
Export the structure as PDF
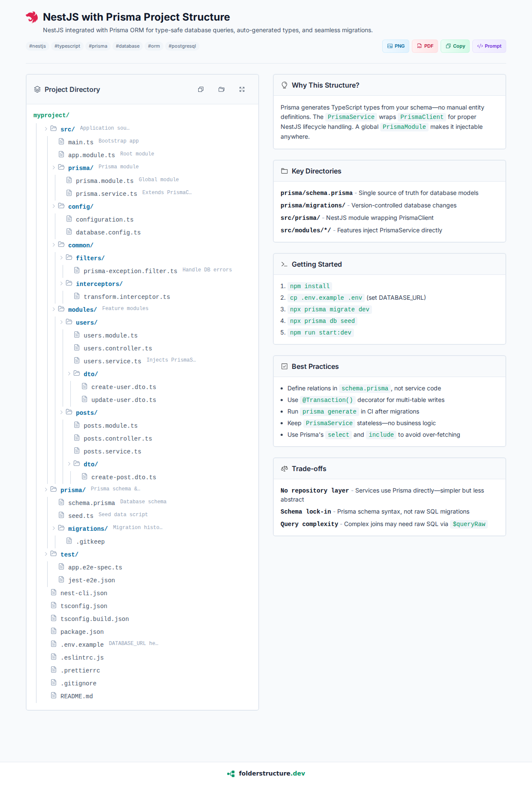(x=425, y=46)
